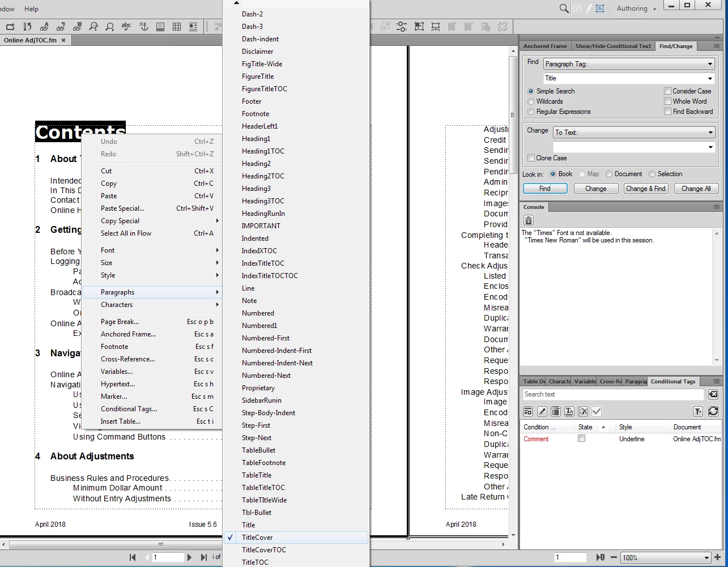Enable the Consider Case checkbox

667,91
